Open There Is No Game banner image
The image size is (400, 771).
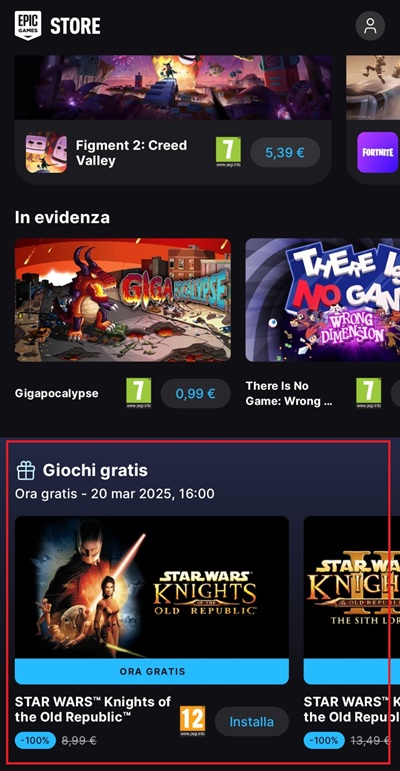pyautogui.click(x=323, y=300)
